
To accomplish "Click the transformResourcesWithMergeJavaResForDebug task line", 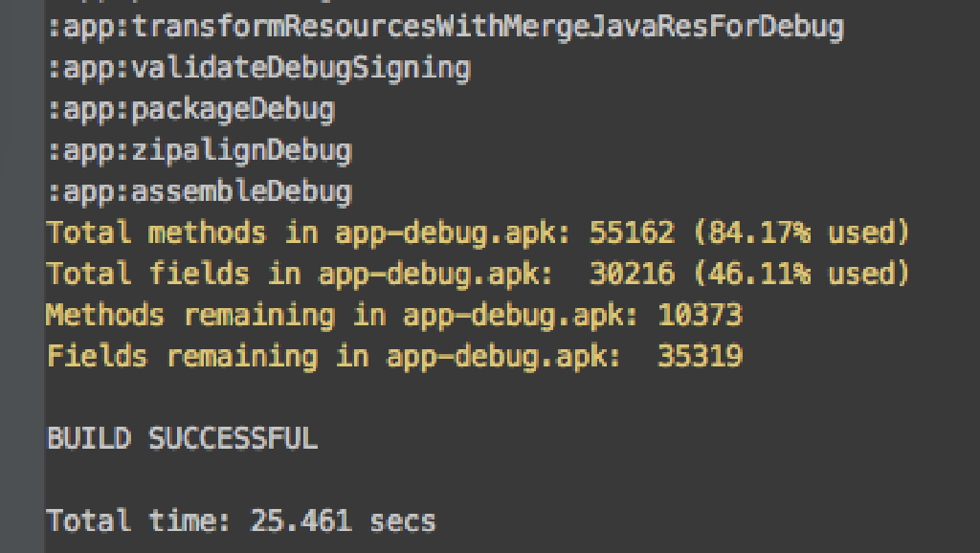I will [x=445, y=28].
